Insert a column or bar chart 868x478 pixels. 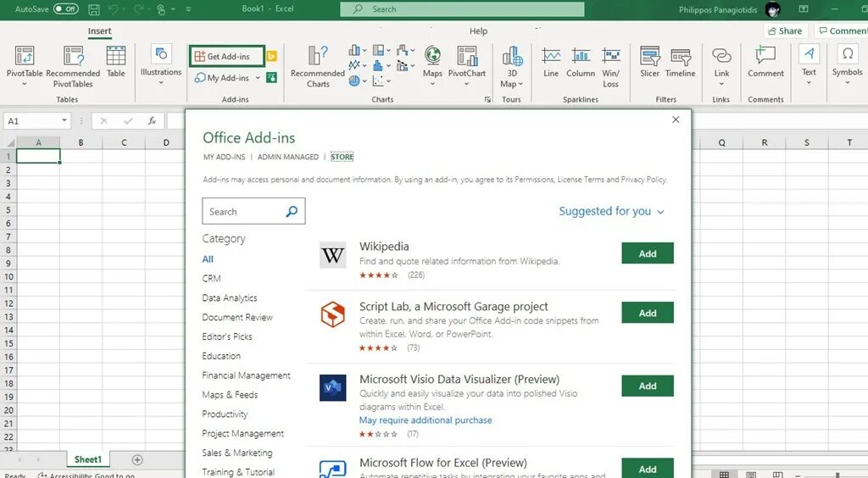pyautogui.click(x=357, y=50)
